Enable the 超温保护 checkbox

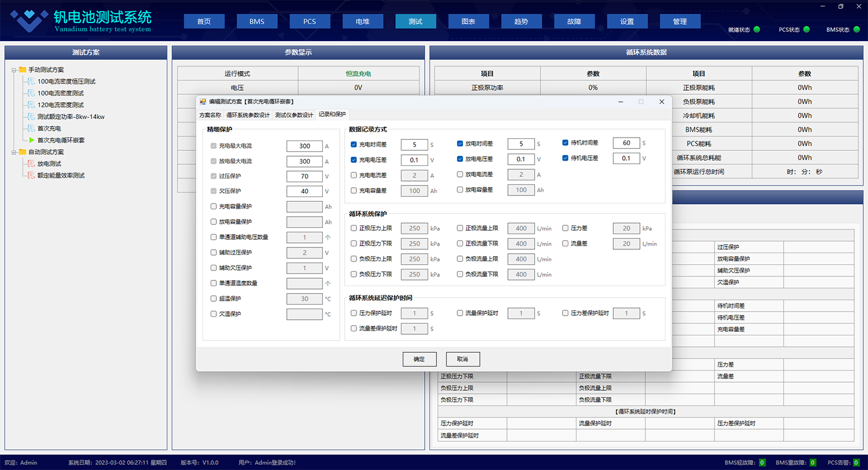(x=214, y=299)
